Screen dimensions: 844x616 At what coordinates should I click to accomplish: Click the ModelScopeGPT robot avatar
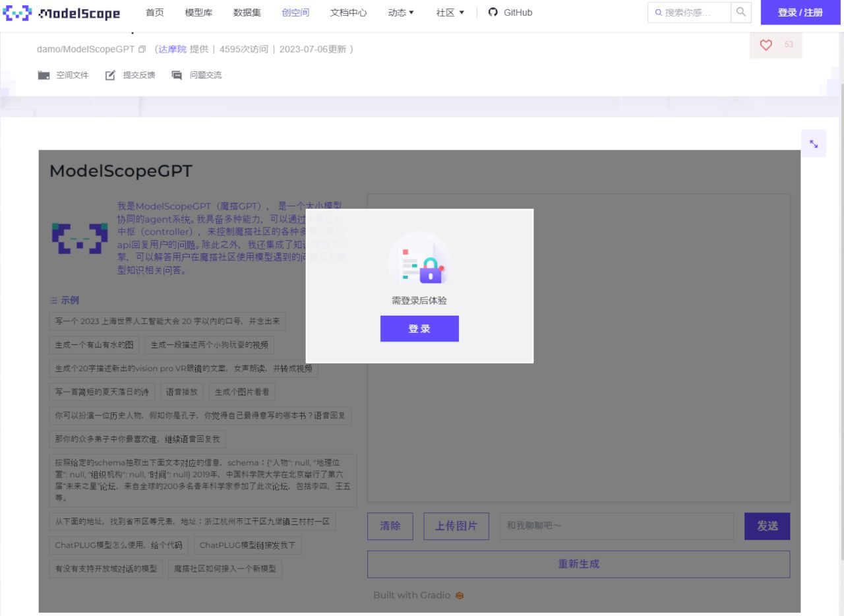[80, 238]
